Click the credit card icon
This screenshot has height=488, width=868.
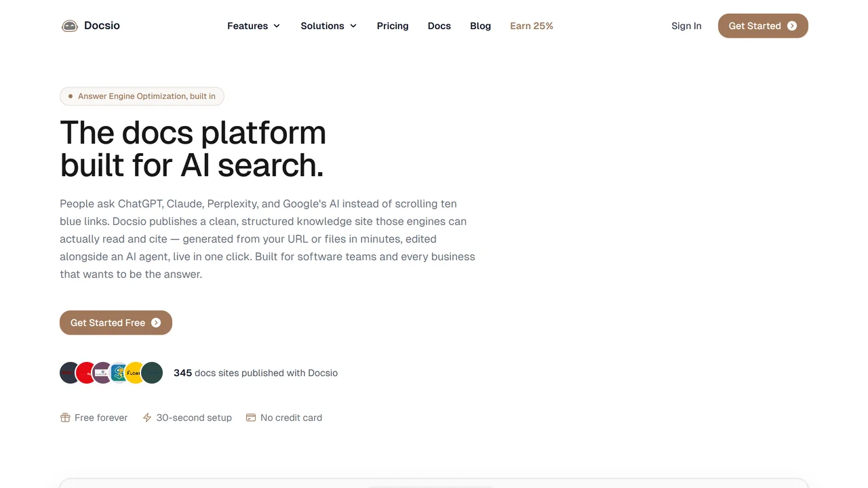coord(251,418)
